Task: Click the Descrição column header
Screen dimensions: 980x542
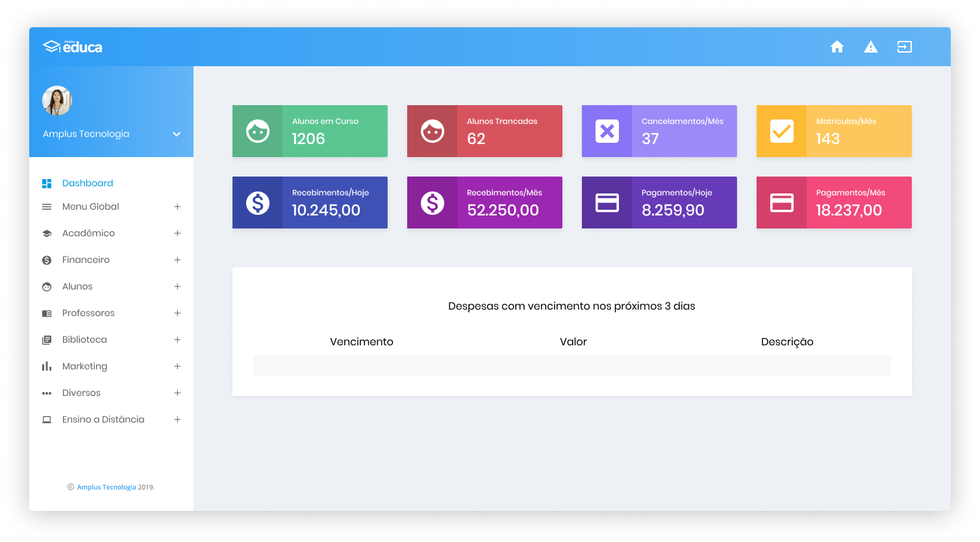Action: pos(787,342)
